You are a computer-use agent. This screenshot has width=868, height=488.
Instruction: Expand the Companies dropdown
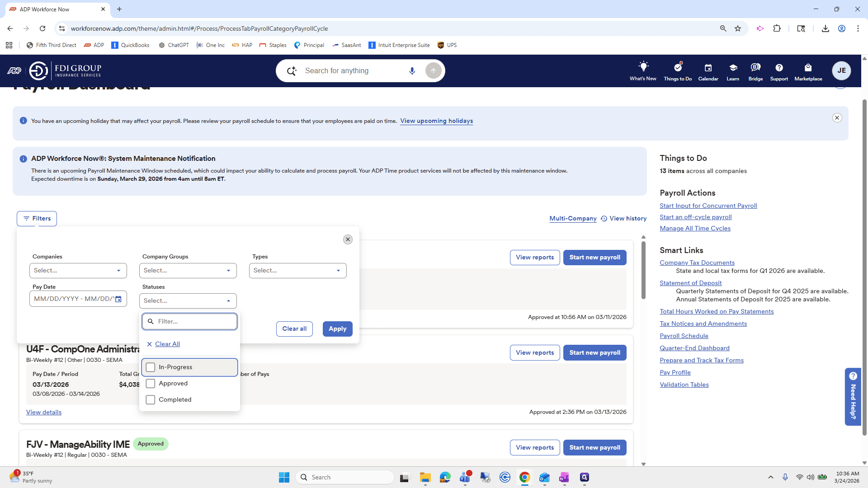78,271
